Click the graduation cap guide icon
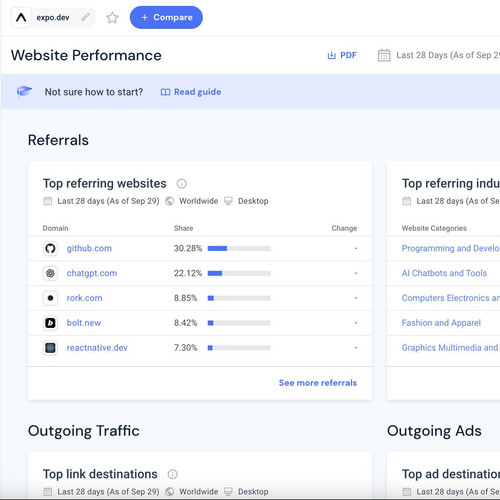500x500 pixels. tap(24, 91)
